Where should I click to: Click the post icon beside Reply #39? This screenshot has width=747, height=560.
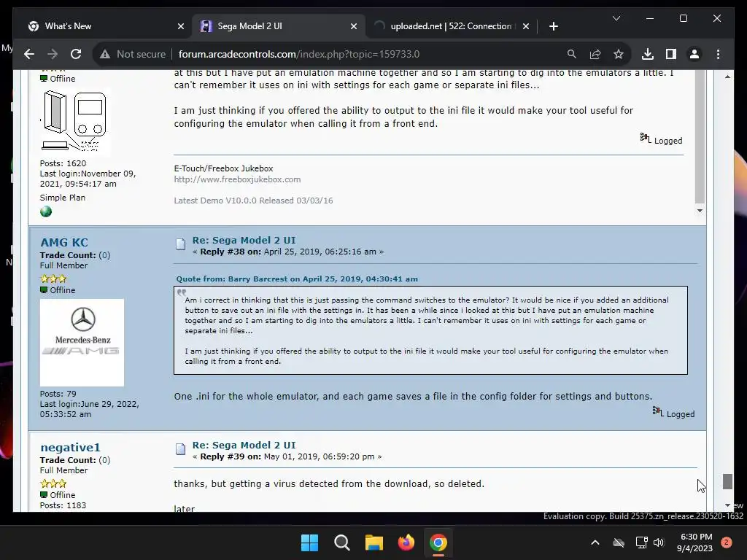(x=181, y=449)
